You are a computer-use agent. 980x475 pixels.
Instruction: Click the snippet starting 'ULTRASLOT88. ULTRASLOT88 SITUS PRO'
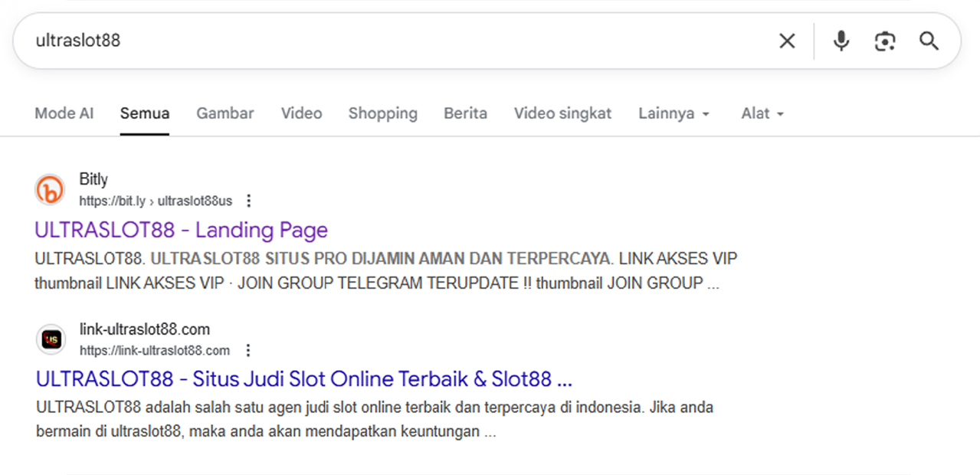click(x=386, y=270)
